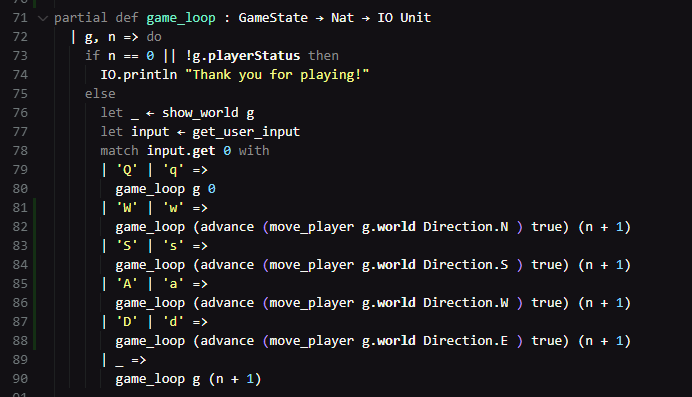The height and width of the screenshot is (397, 692).
Task: Click g.playerStatus in the if condition
Action: pos(246,56)
